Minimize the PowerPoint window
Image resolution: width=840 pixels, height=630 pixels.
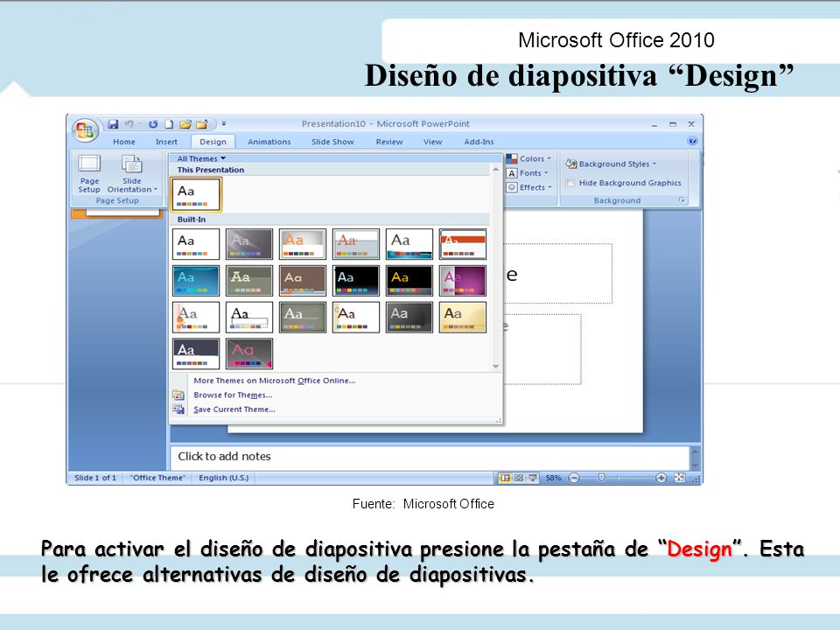[x=654, y=124]
